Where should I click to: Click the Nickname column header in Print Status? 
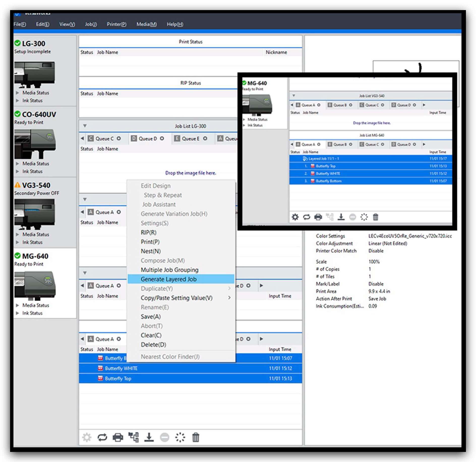pyautogui.click(x=276, y=52)
